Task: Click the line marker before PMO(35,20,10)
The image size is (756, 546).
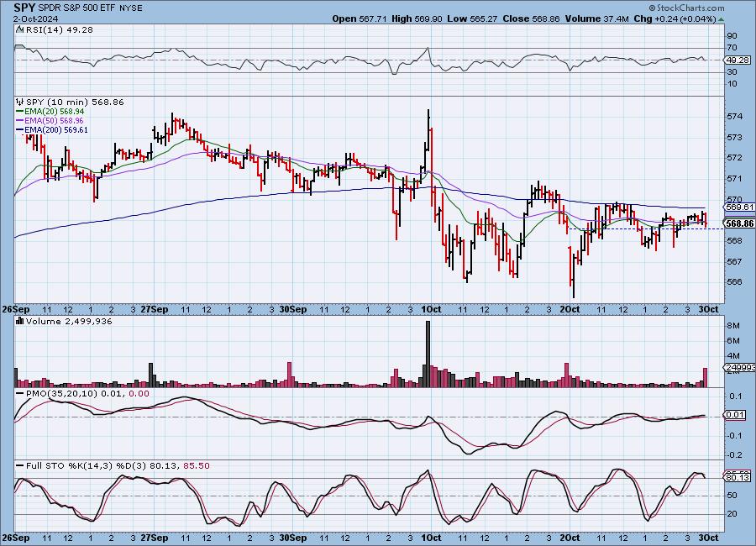Action: tap(20, 394)
